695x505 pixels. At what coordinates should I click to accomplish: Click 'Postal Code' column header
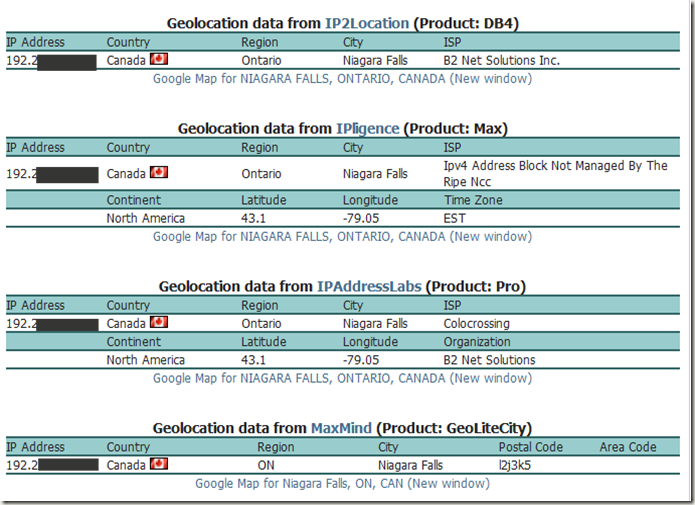pyautogui.click(x=531, y=447)
